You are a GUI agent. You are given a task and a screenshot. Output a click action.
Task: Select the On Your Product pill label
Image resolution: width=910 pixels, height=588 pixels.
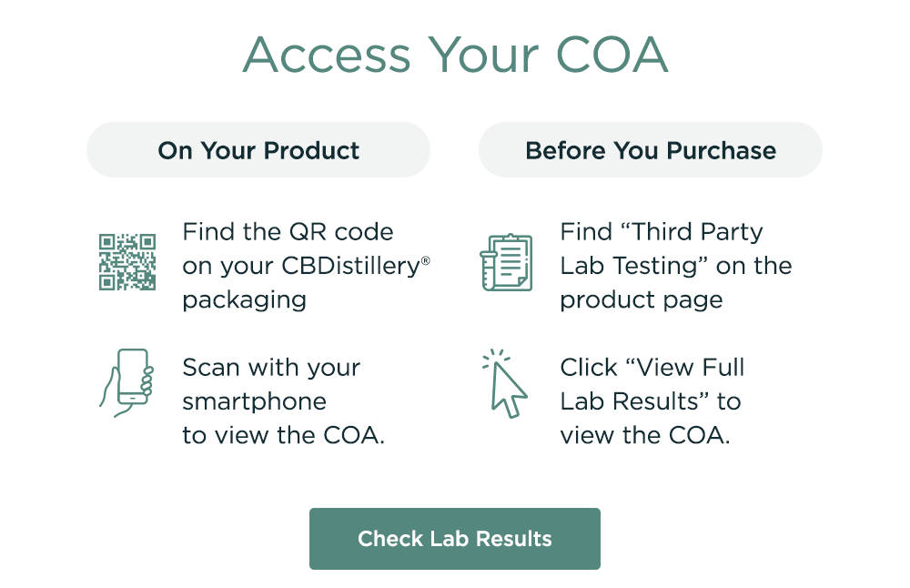click(258, 149)
